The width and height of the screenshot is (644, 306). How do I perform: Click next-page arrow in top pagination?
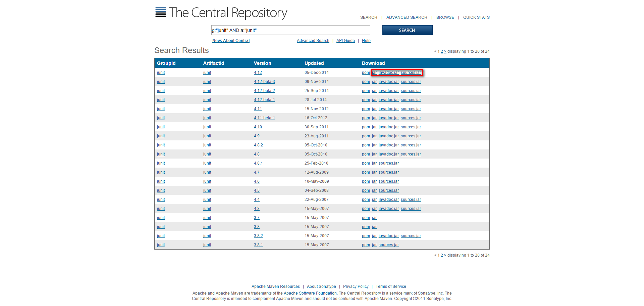pyautogui.click(x=445, y=51)
